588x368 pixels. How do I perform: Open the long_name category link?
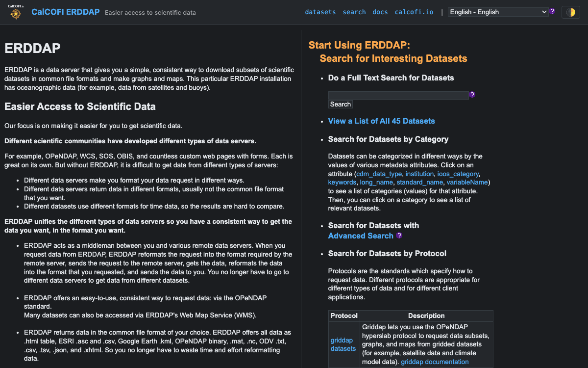[x=376, y=183]
